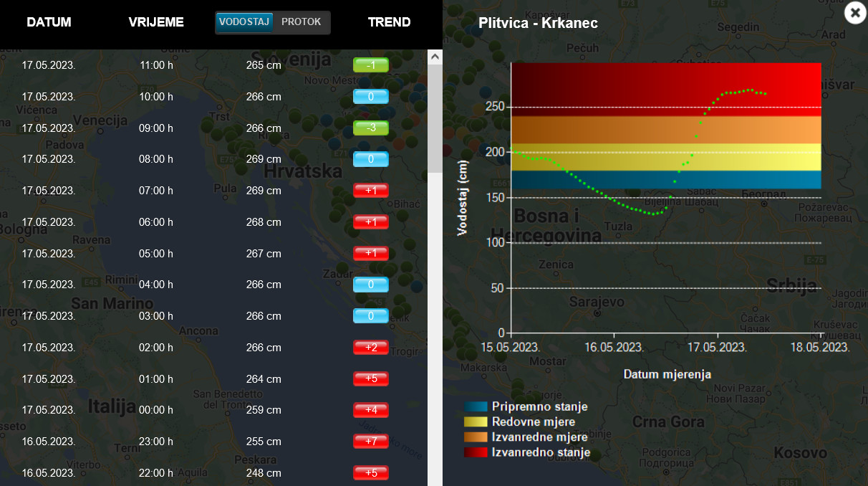Close the Plitvica - Krkanec chart panel
The height and width of the screenshot is (486, 868).
coord(855,13)
